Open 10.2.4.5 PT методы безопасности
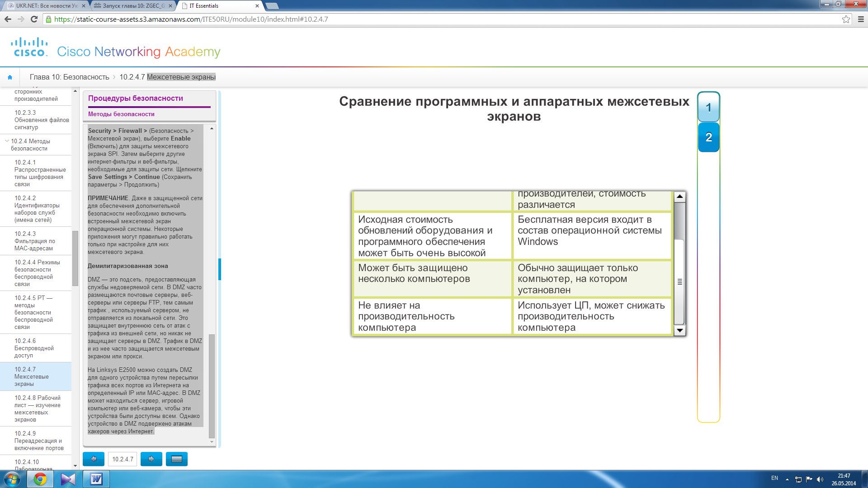The image size is (868, 488). (36, 312)
